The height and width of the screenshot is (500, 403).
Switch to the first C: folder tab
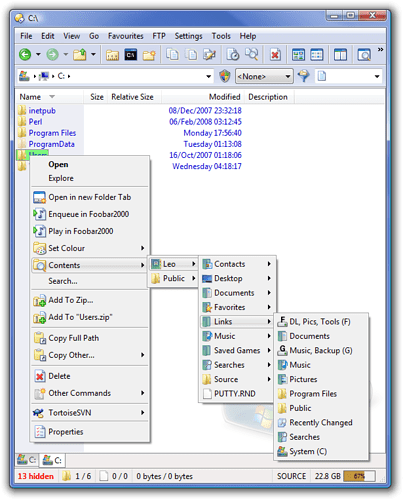(27, 460)
